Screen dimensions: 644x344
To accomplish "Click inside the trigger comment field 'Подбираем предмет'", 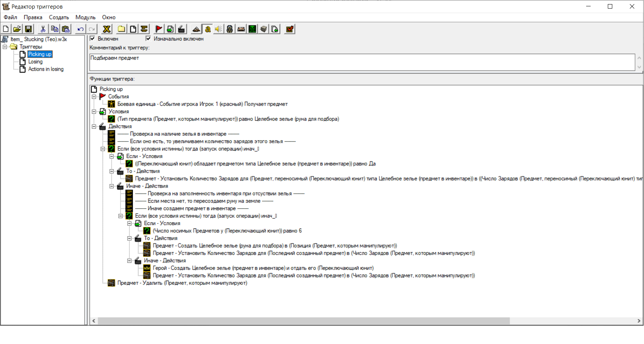I will coord(362,62).
